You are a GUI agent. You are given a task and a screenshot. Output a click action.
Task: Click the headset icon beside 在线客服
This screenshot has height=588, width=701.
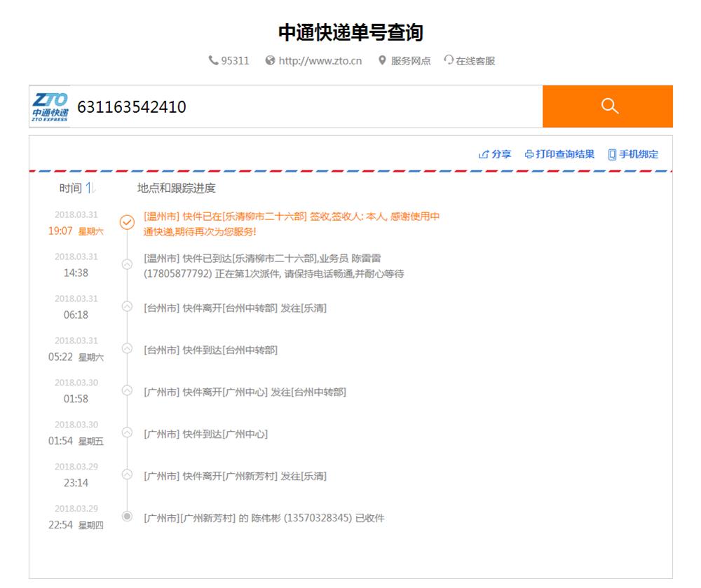[449, 60]
